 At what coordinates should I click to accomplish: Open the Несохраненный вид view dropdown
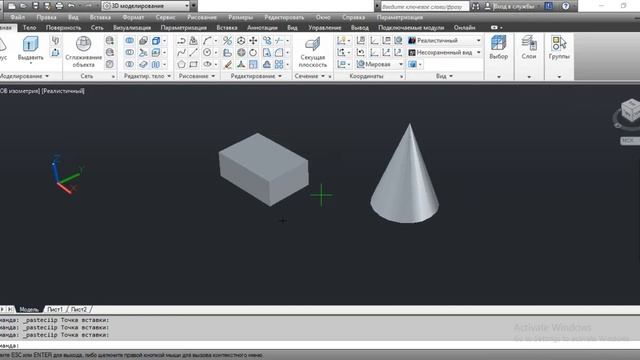point(445,52)
